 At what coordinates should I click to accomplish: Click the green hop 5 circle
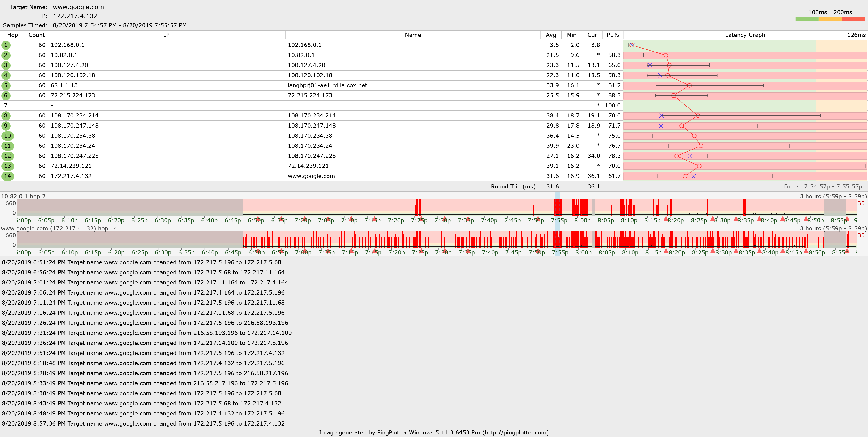(6, 85)
